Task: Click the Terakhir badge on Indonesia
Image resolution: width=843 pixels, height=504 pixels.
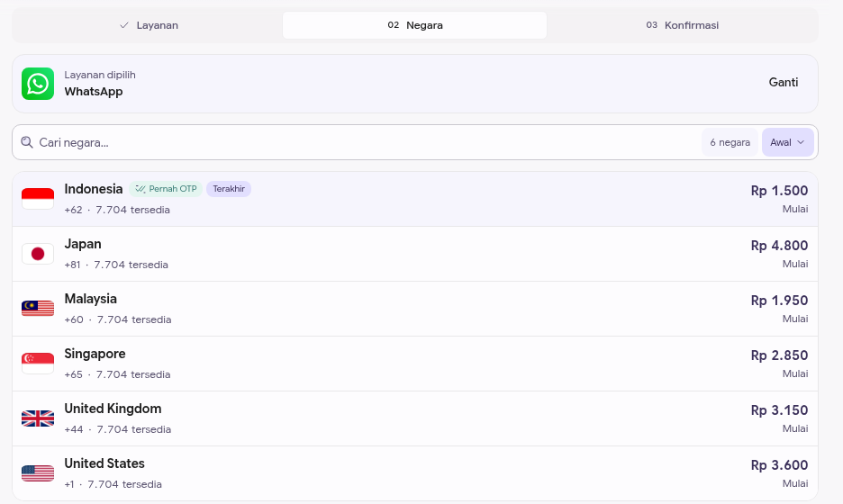Action: (x=229, y=189)
